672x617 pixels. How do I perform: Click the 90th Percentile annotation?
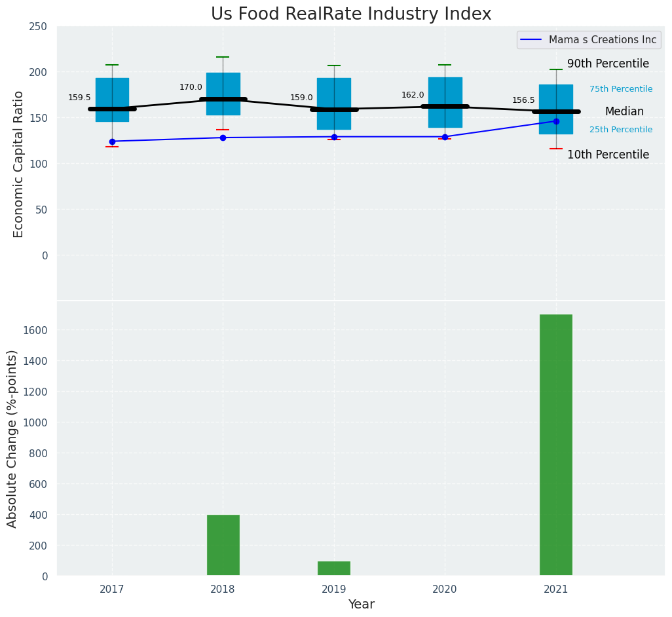pyautogui.click(x=608, y=64)
